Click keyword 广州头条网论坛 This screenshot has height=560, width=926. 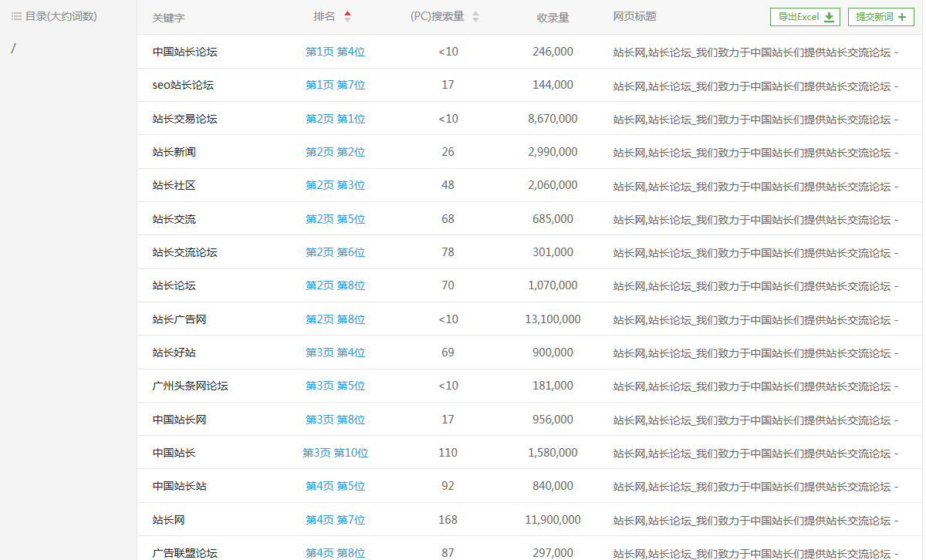pyautogui.click(x=190, y=386)
